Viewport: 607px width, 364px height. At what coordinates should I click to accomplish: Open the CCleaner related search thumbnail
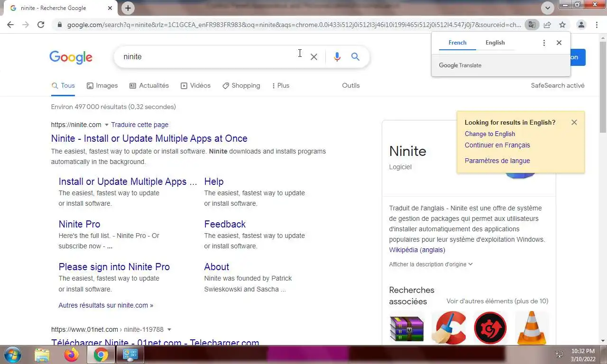pyautogui.click(x=449, y=328)
